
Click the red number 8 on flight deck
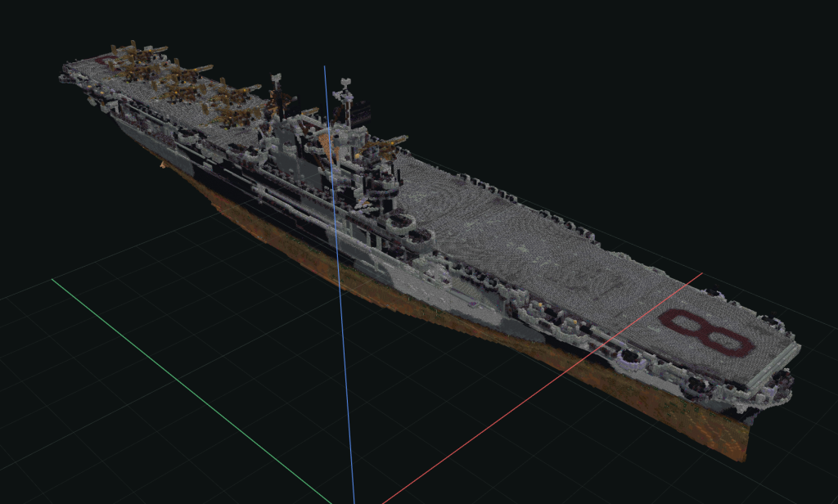(705, 334)
